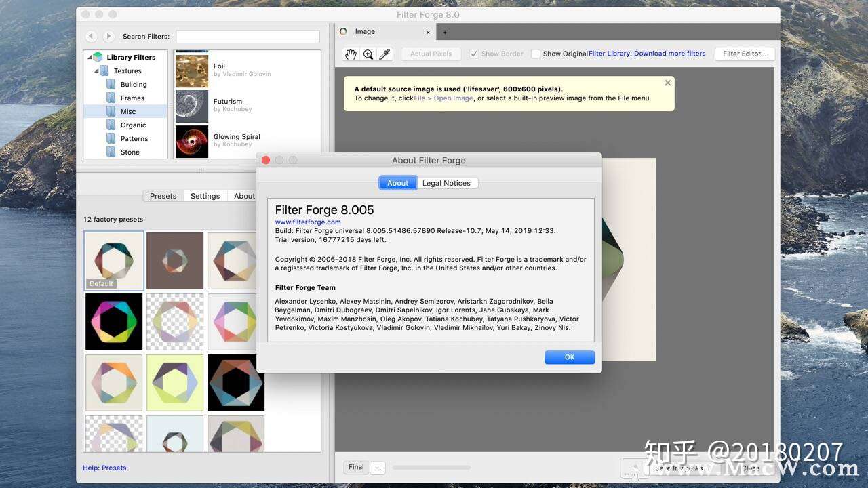868x488 pixels.
Task: Select the Glowing Spiral filter thumbnail
Action: (192, 141)
